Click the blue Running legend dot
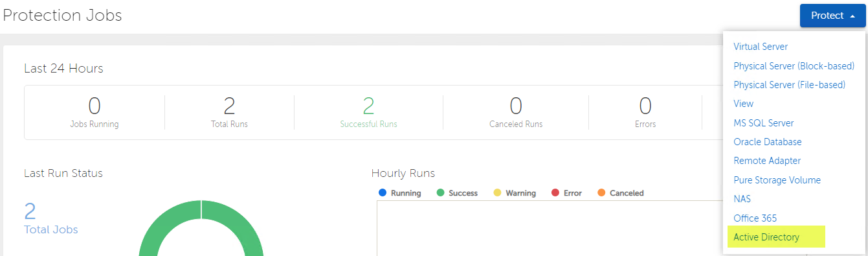Image resolution: width=868 pixels, height=256 pixels. (382, 192)
